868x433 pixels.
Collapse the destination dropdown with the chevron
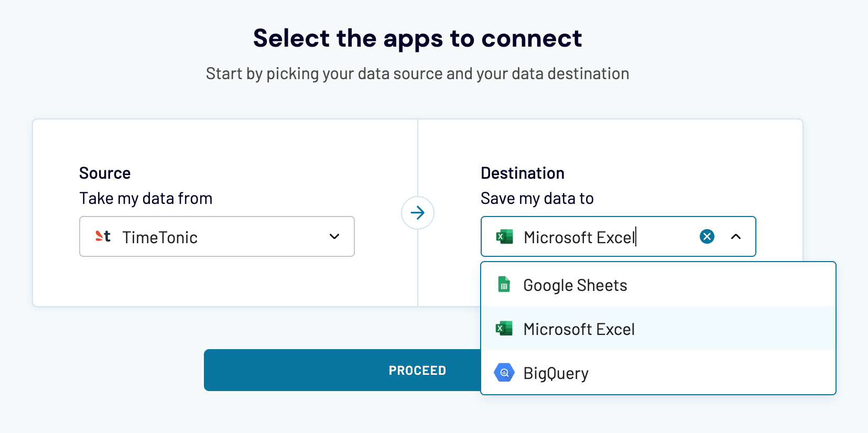pos(736,236)
